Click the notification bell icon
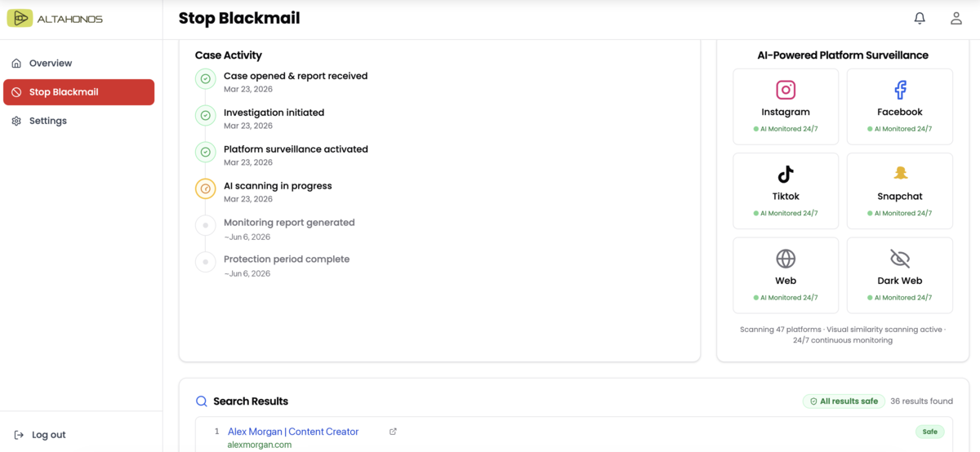 (920, 18)
